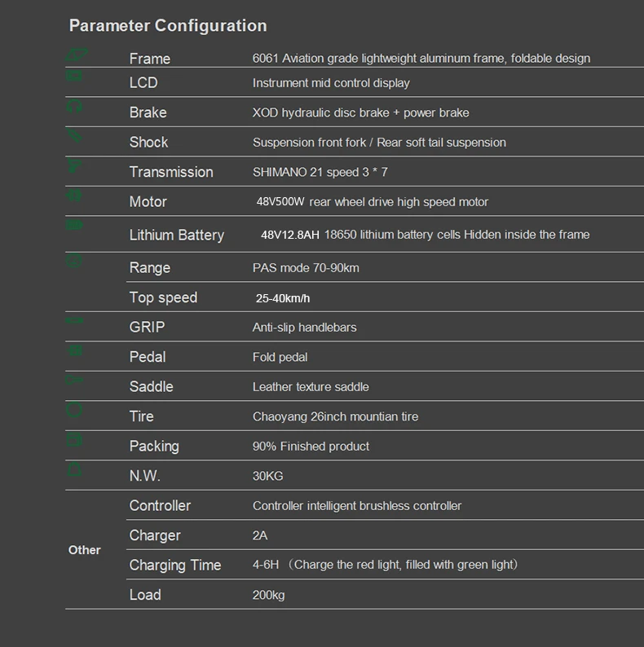The height and width of the screenshot is (647, 644).
Task: Click the green LCD display icon
Action: click(75, 76)
